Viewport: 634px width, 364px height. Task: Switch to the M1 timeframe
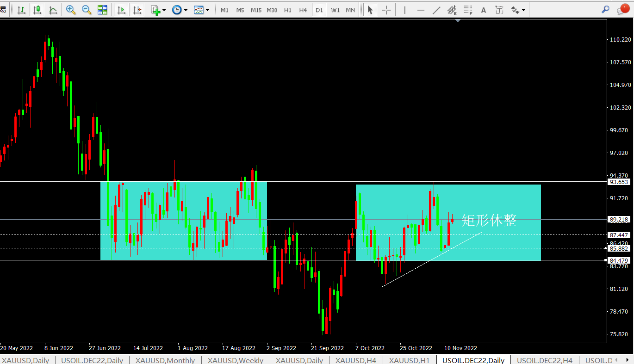[224, 10]
